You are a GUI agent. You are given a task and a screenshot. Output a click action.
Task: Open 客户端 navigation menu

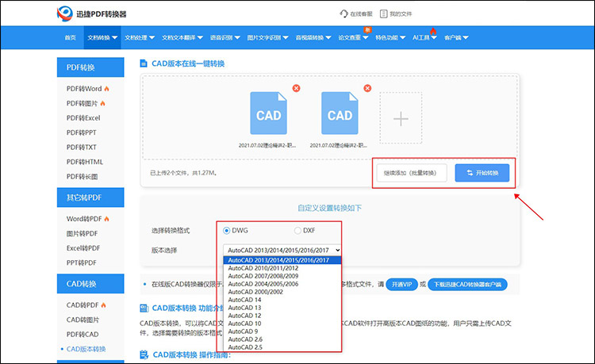tap(456, 37)
